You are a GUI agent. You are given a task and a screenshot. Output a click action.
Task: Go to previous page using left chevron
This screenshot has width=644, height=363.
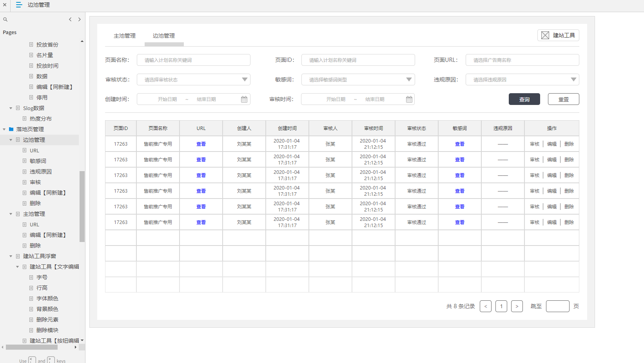(70, 19)
